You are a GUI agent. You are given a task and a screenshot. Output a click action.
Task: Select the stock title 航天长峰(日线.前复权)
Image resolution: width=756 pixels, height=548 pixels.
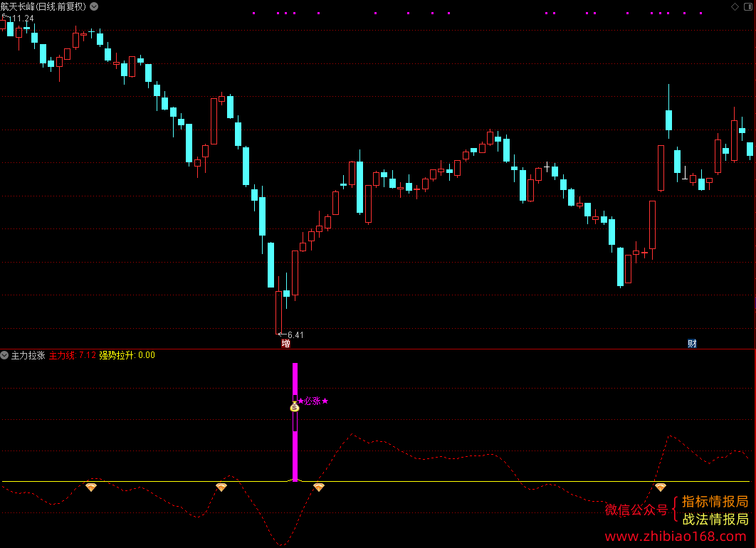[x=43, y=6]
